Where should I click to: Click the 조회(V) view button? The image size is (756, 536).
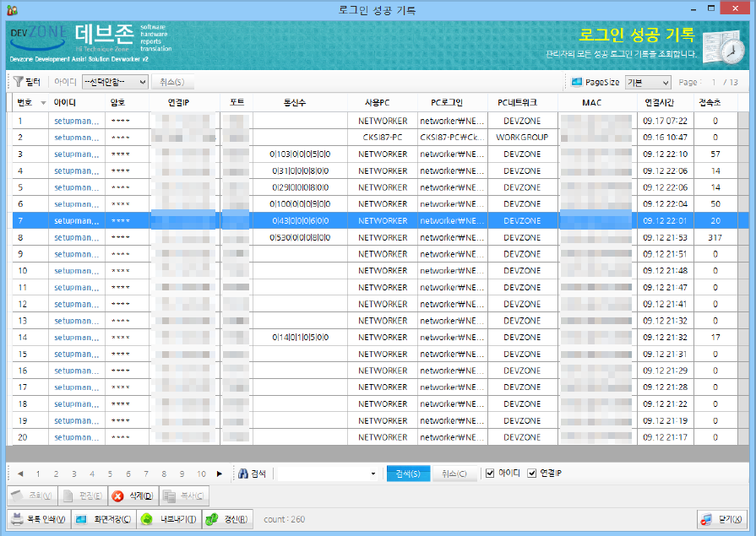click(32, 495)
